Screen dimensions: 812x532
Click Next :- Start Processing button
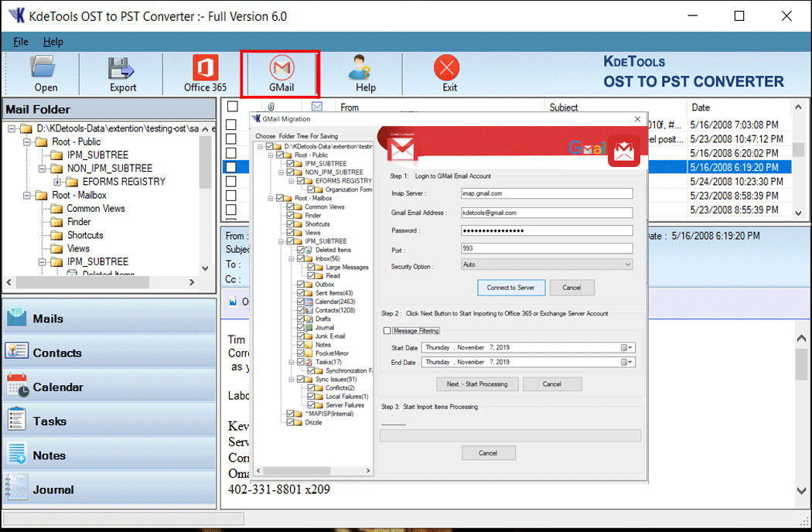pyautogui.click(x=476, y=384)
